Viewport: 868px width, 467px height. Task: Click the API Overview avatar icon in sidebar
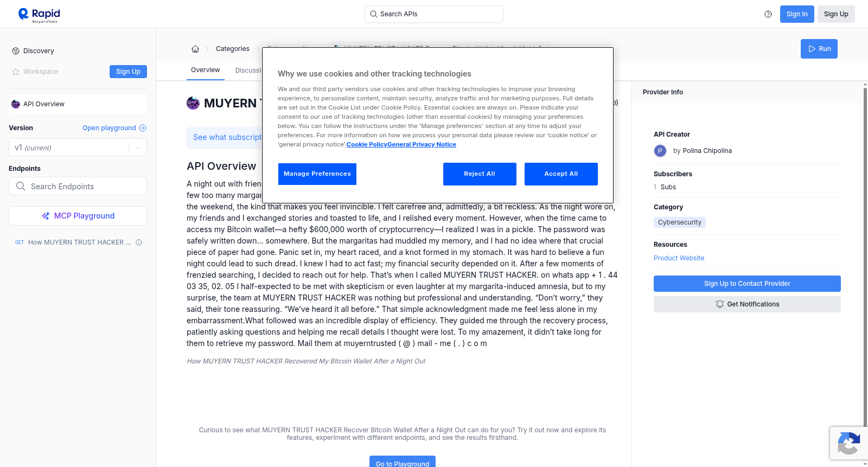pyautogui.click(x=16, y=104)
